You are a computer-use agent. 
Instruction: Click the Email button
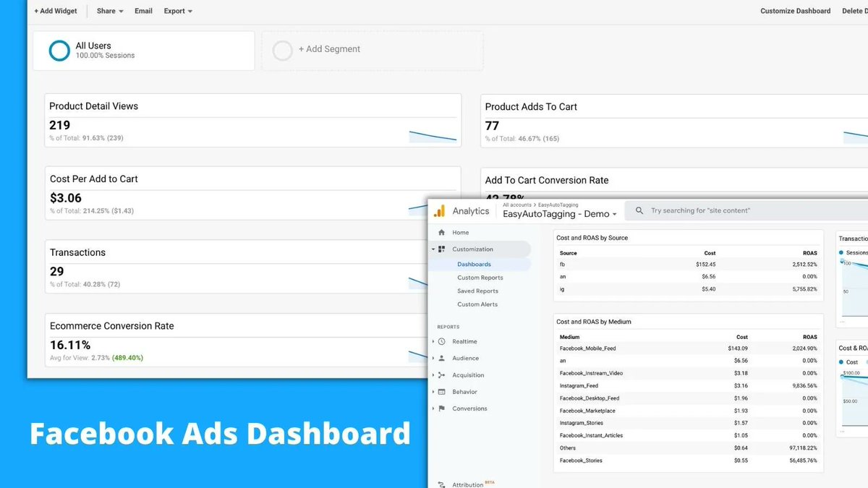(x=143, y=12)
